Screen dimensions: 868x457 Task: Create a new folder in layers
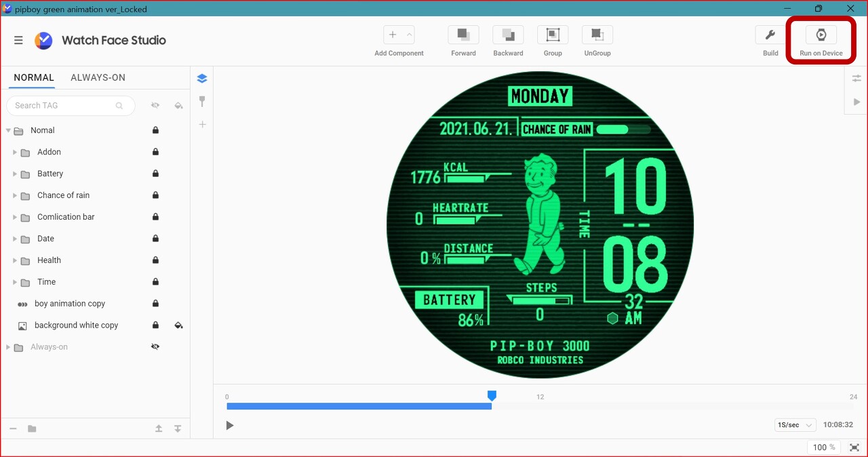click(x=32, y=429)
